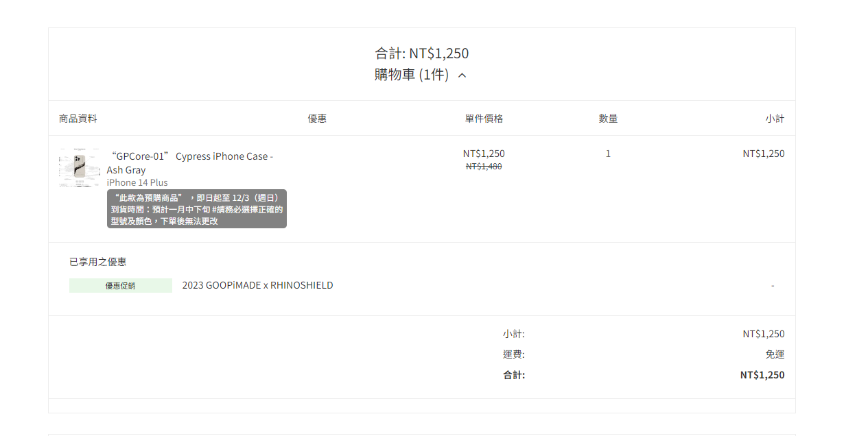868x436 pixels.
Task: Click the 商品資料 column header
Action: [x=78, y=119]
